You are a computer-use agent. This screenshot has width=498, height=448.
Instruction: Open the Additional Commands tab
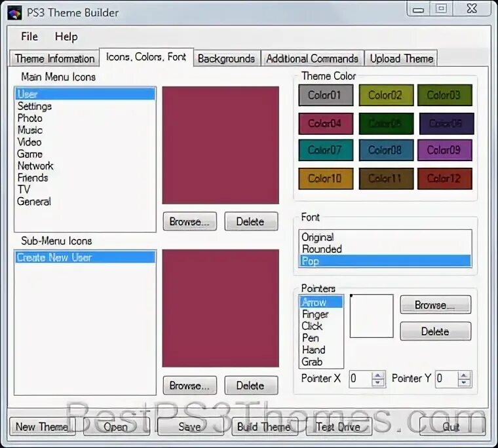[312, 58]
